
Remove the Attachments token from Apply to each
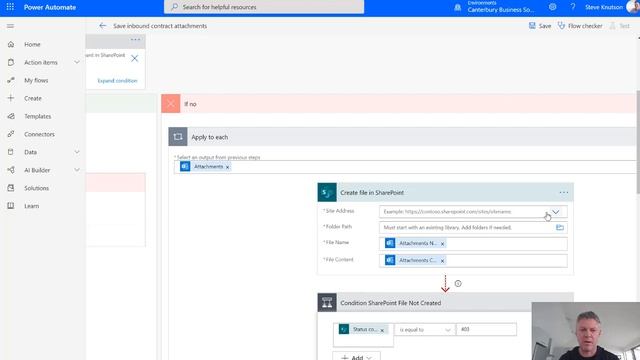(228, 167)
